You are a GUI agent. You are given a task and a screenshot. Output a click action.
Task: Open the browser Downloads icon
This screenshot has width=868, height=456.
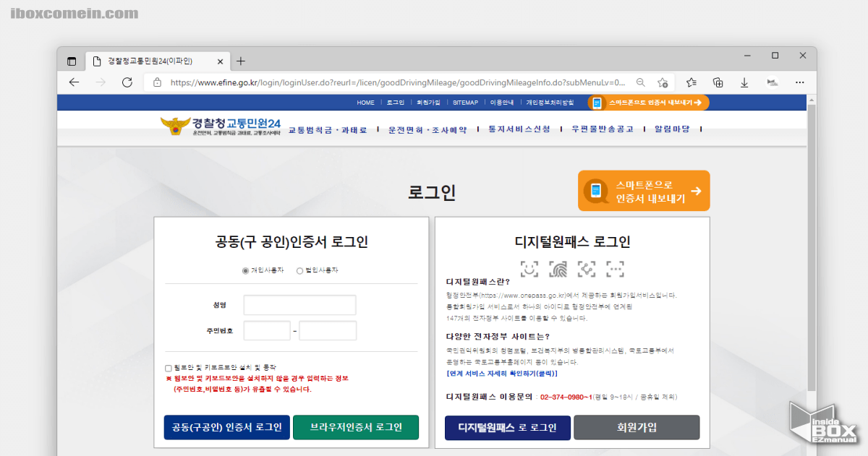coord(744,82)
